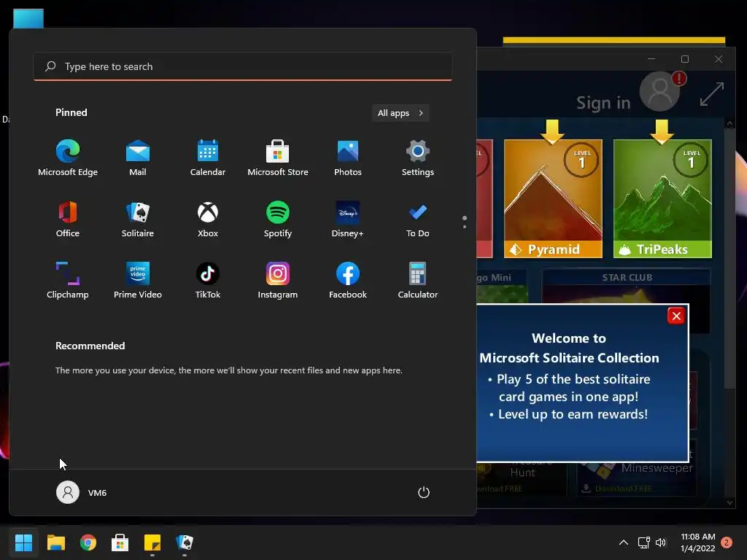
Task: Launch the Mail app
Action: (x=138, y=157)
